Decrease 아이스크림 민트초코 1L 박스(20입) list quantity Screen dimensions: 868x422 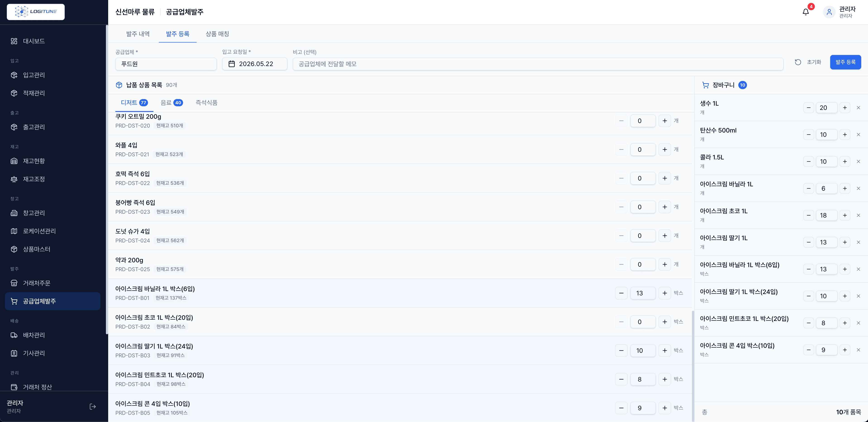click(621, 379)
